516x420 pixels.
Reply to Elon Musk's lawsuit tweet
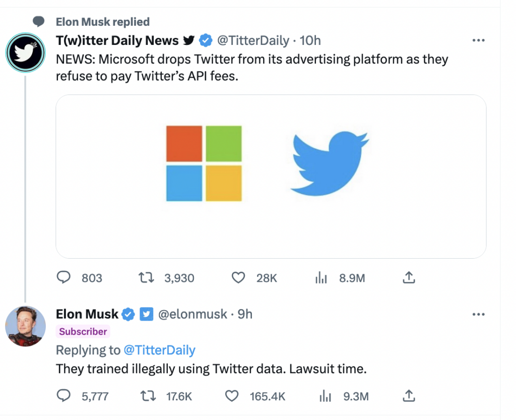(x=63, y=396)
